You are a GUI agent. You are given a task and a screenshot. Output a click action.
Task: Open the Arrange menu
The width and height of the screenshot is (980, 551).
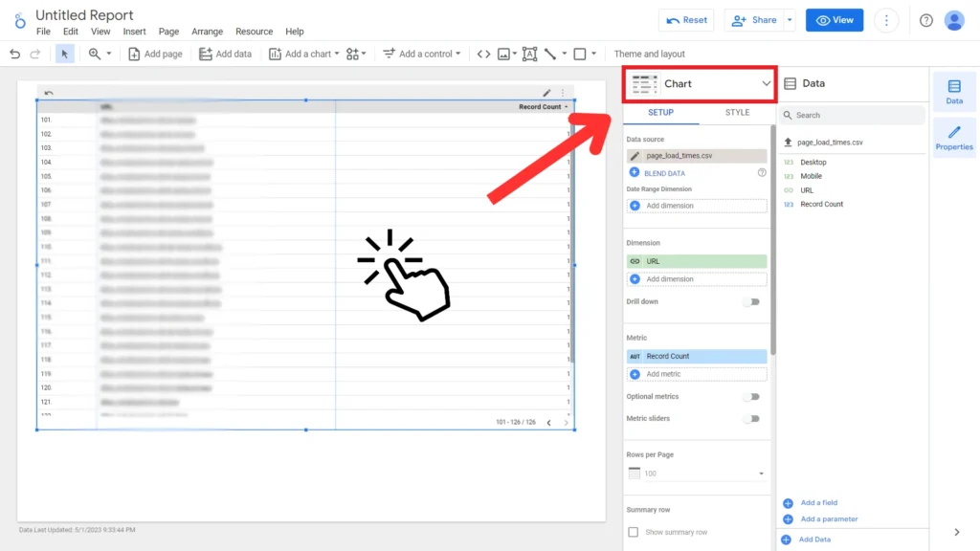(207, 32)
